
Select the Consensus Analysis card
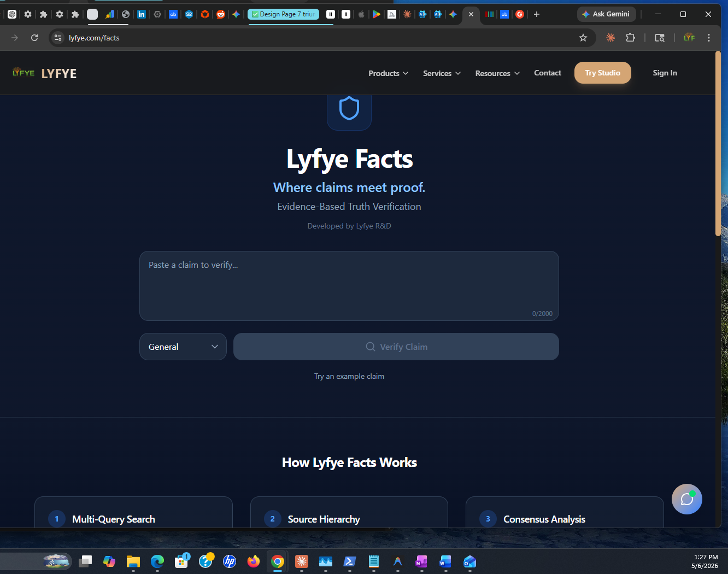[565, 513]
